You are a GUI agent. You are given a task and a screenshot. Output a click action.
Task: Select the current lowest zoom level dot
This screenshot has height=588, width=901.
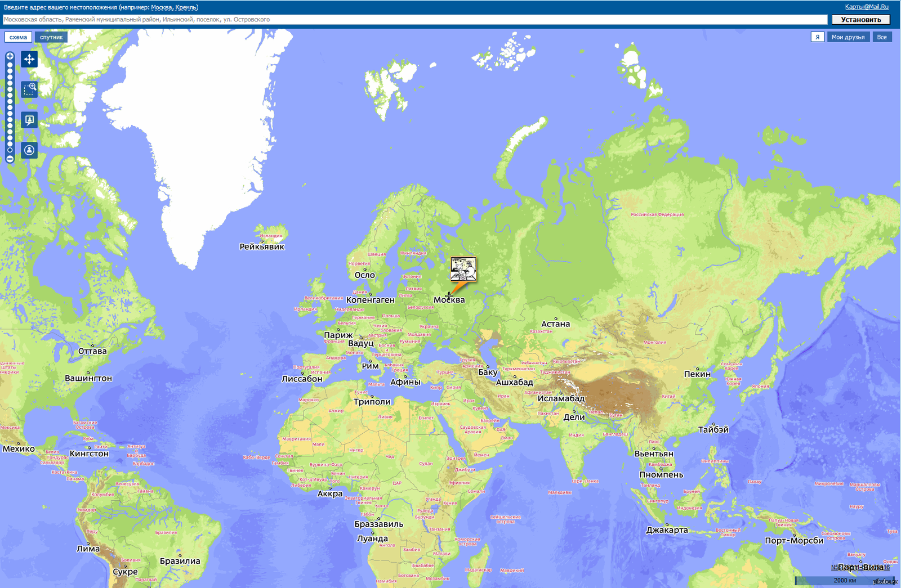10,150
